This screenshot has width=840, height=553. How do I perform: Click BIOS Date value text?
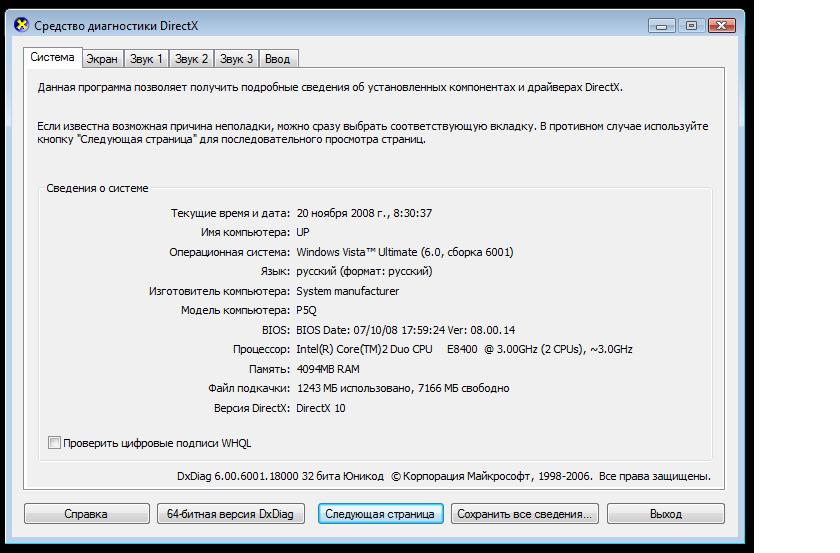click(406, 330)
